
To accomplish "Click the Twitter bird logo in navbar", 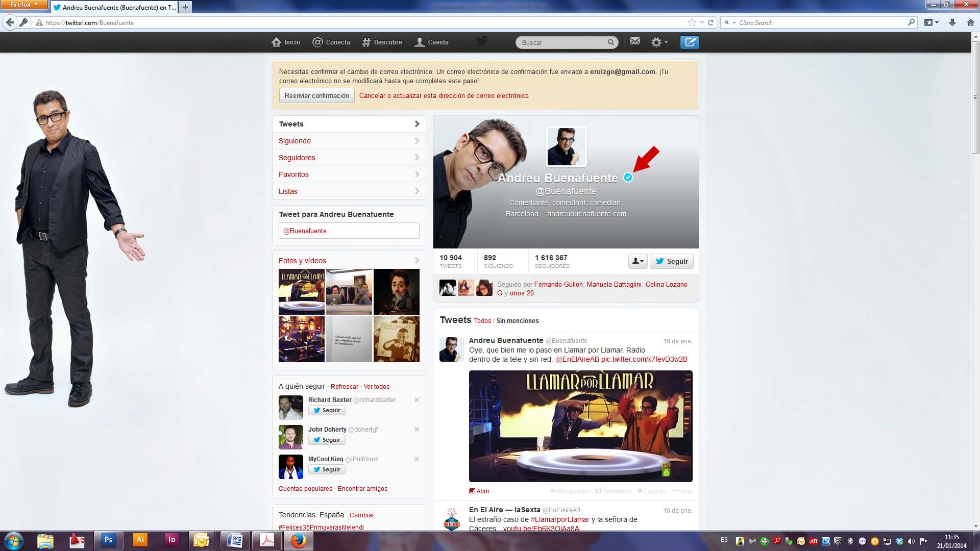I will click(481, 41).
